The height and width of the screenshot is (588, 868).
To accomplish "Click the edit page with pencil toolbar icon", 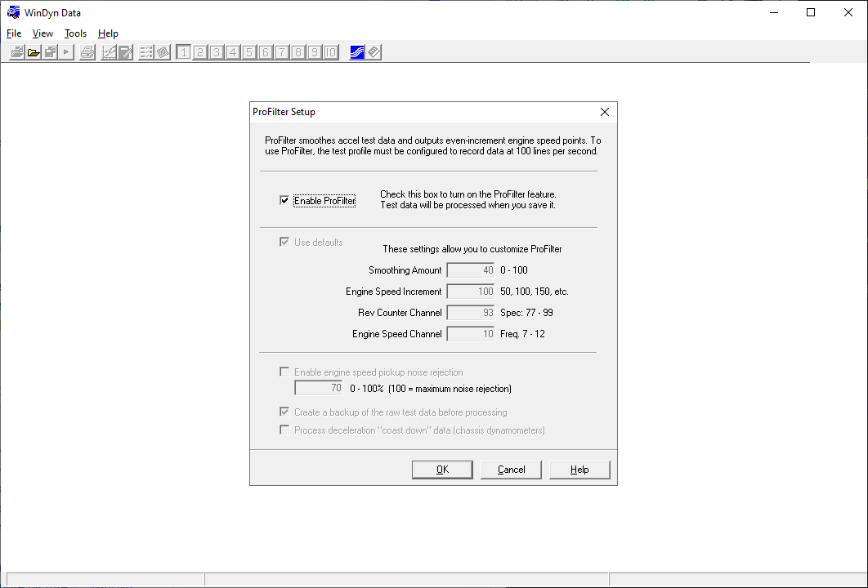I will click(x=125, y=52).
